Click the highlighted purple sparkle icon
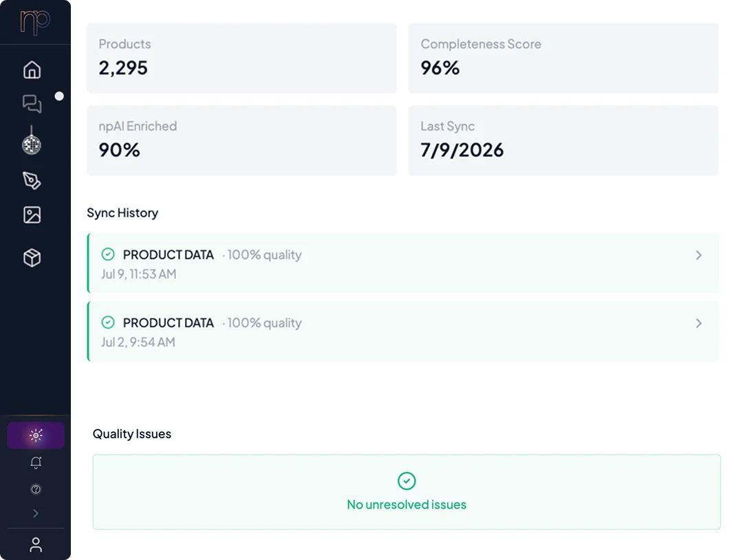Viewport: 743px width, 560px height. [36, 435]
